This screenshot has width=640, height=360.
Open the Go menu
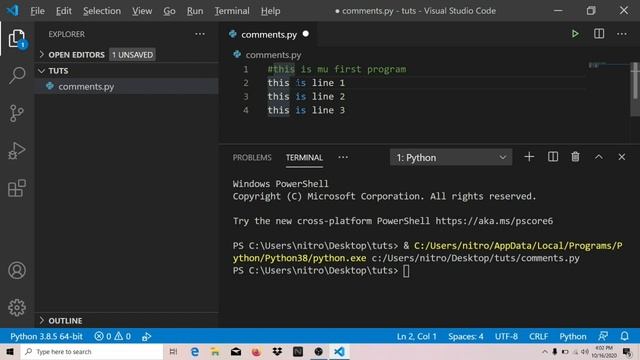coord(169,11)
